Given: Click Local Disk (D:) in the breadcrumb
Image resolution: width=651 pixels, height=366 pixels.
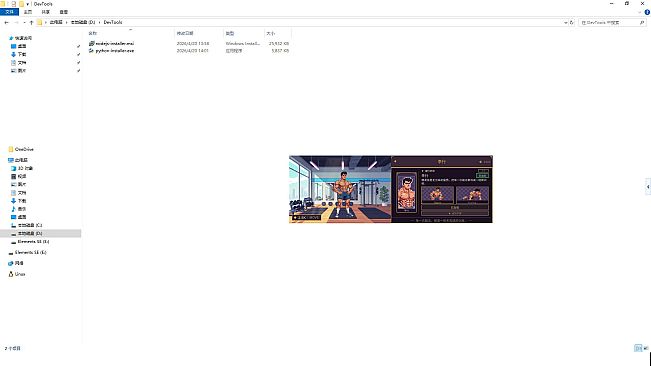Looking at the screenshot, I should tap(83, 22).
